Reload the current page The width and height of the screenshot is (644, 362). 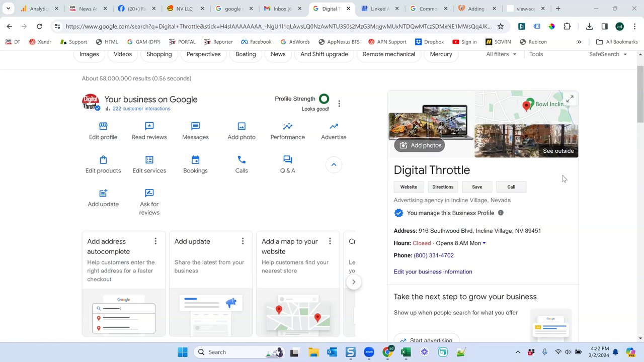point(39,26)
